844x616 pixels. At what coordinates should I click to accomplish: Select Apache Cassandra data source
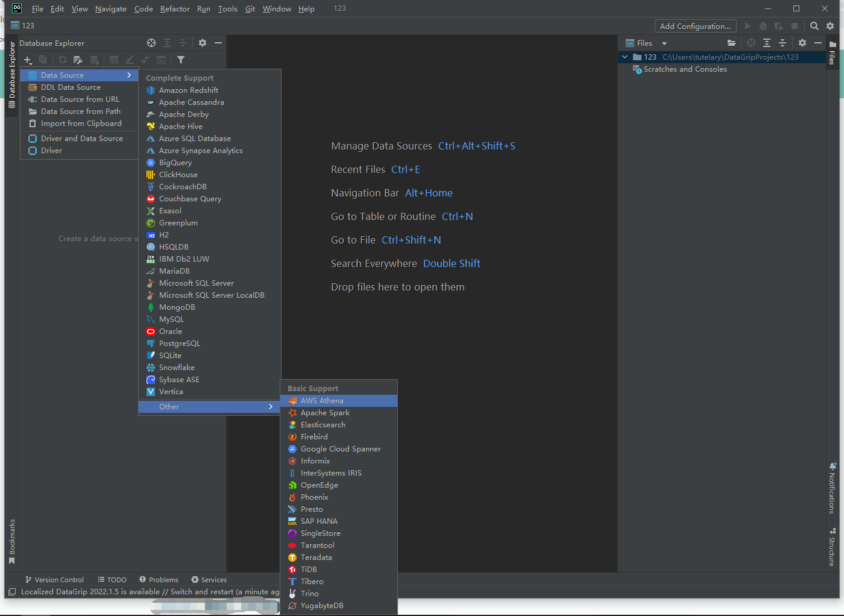(x=210, y=102)
